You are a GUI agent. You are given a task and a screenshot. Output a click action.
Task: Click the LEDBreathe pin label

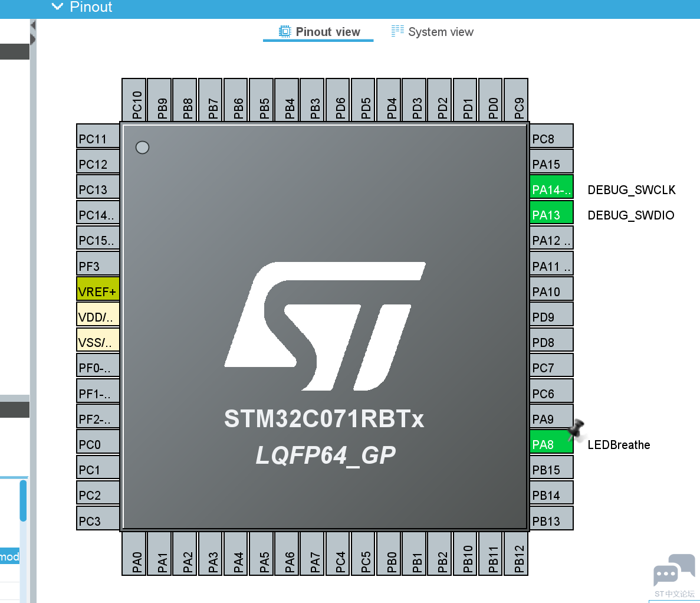tap(619, 445)
